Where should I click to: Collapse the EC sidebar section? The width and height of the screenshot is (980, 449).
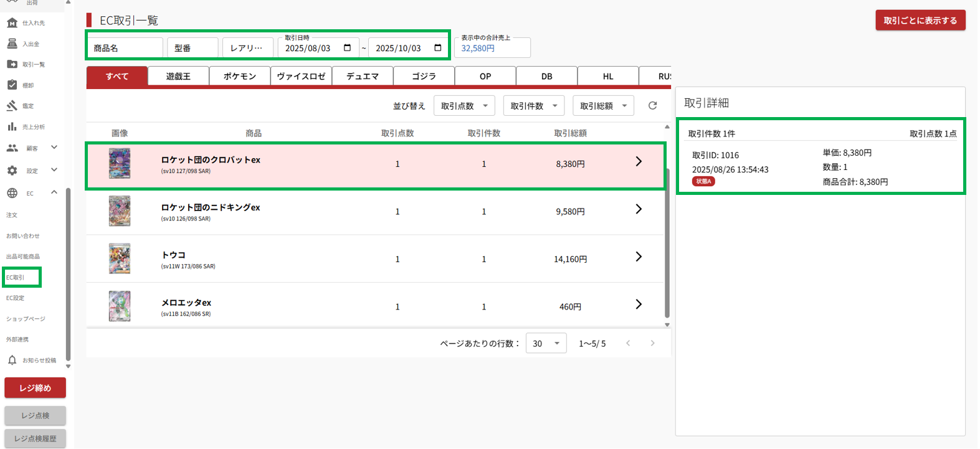54,192
